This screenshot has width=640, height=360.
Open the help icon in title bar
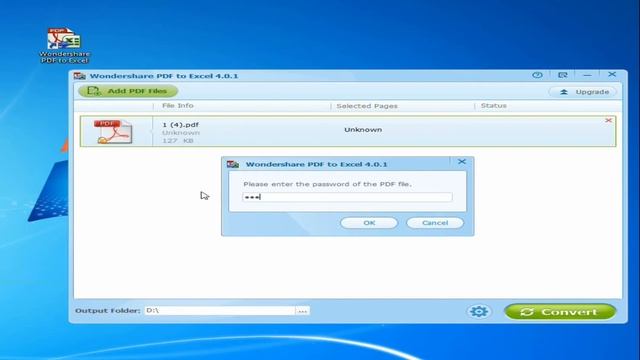[537, 75]
